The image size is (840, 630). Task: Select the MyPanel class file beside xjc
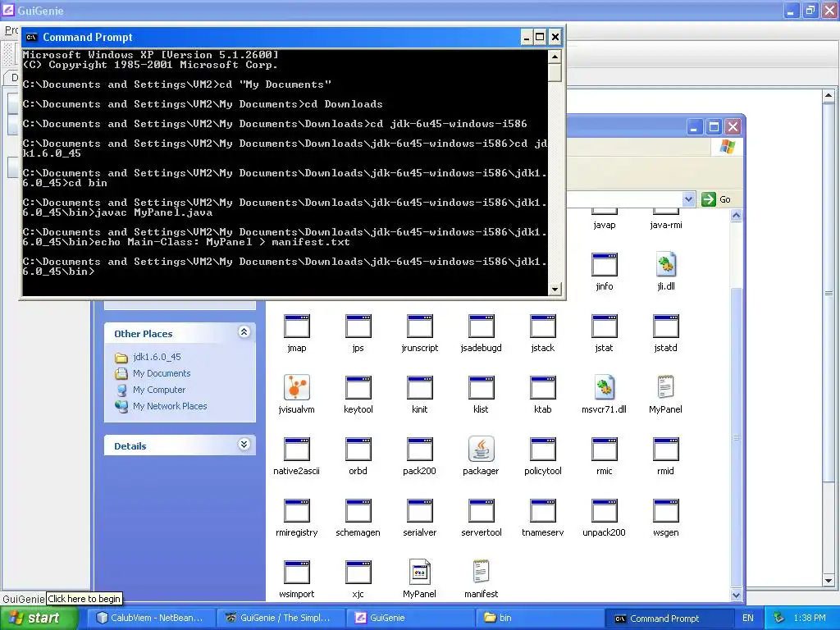[419, 572]
